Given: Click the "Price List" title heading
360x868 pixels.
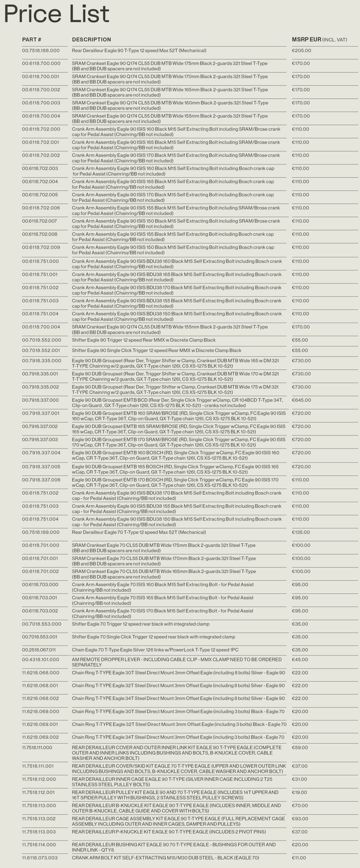Looking at the screenshot, I should click(x=57, y=14).
